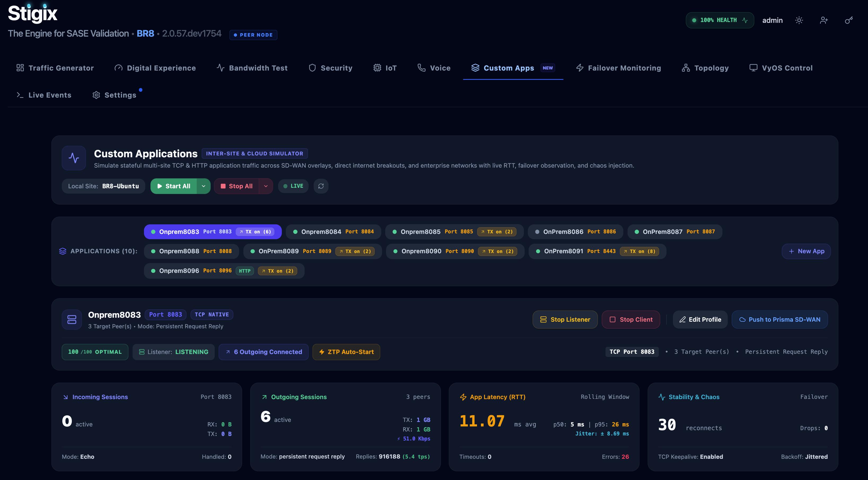Expand the Stop All dropdown arrow

(x=266, y=186)
